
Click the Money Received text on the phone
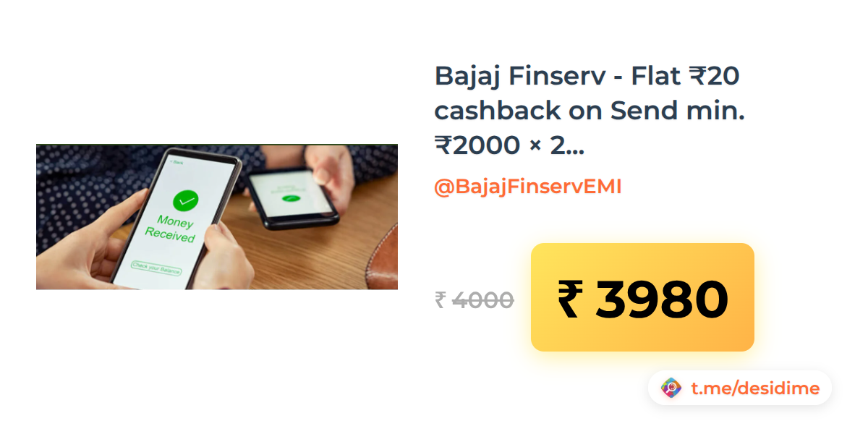coord(171,228)
